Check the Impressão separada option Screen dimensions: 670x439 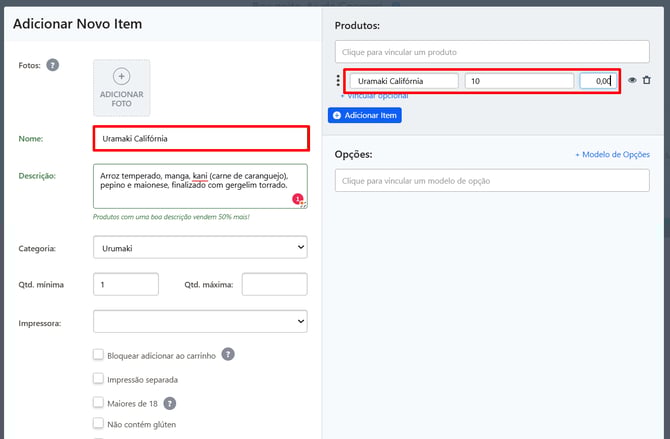(x=98, y=379)
